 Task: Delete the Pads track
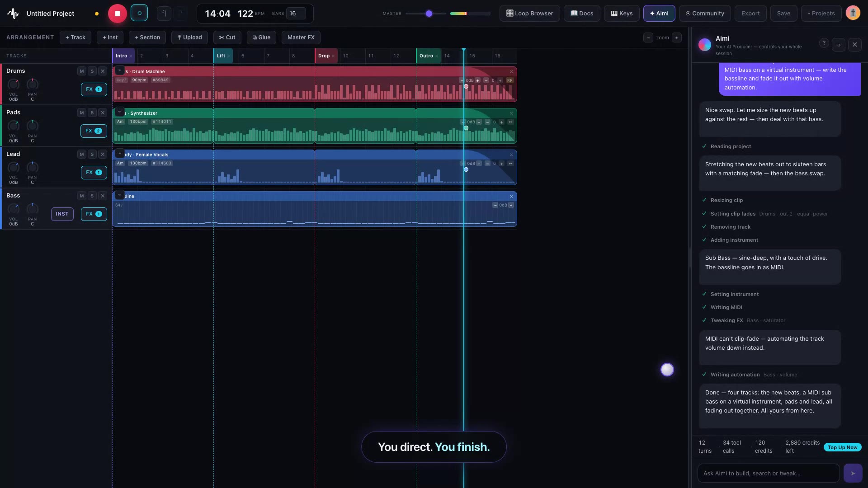pyautogui.click(x=103, y=113)
